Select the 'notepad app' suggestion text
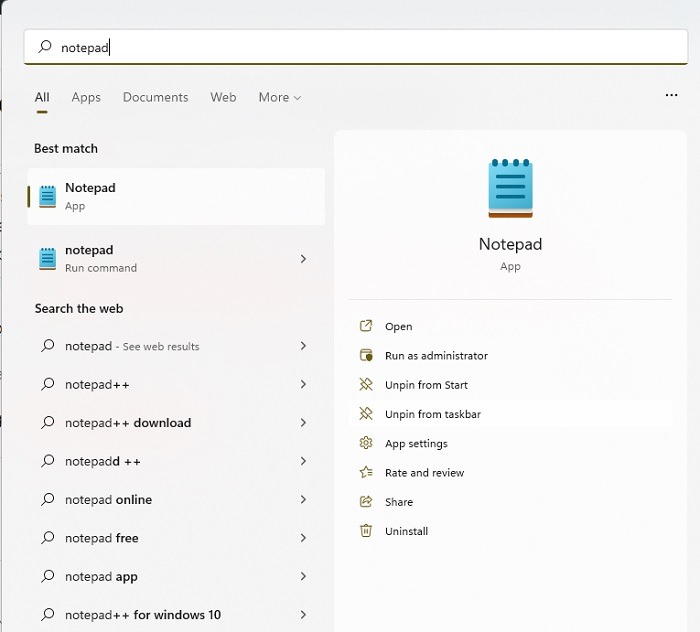Image resolution: width=700 pixels, height=632 pixels. click(x=101, y=576)
